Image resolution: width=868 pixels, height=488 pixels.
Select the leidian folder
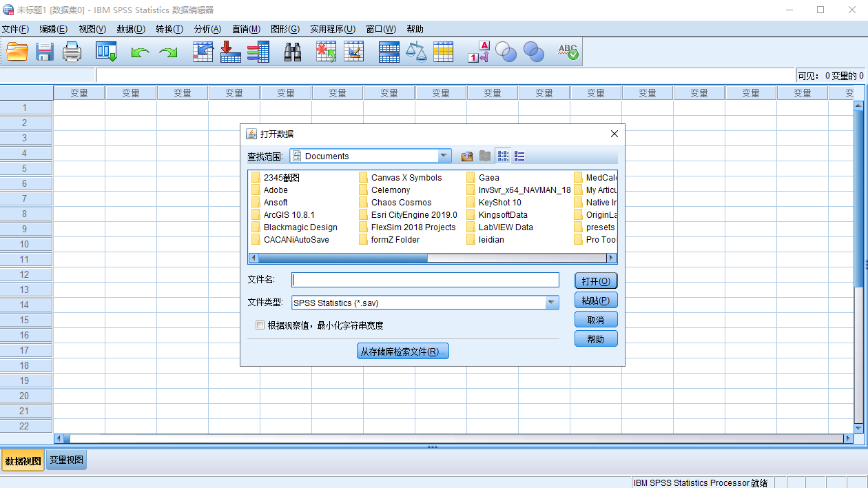(485, 240)
